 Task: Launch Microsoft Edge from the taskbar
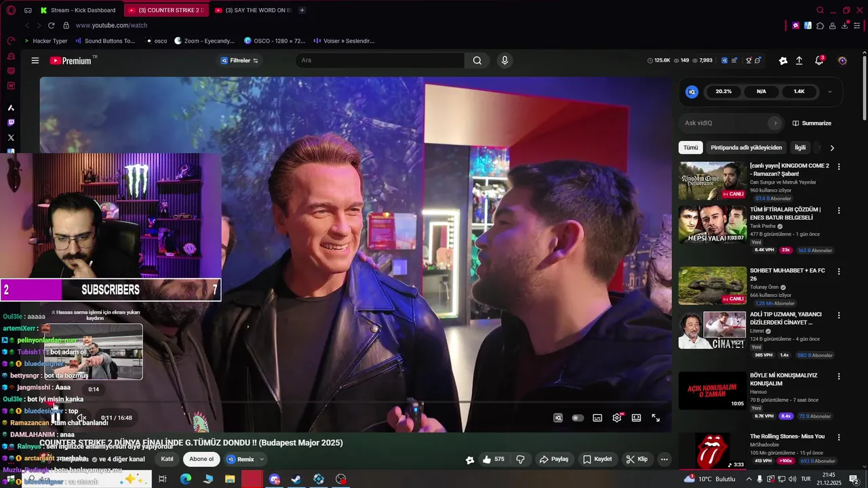coord(185,479)
